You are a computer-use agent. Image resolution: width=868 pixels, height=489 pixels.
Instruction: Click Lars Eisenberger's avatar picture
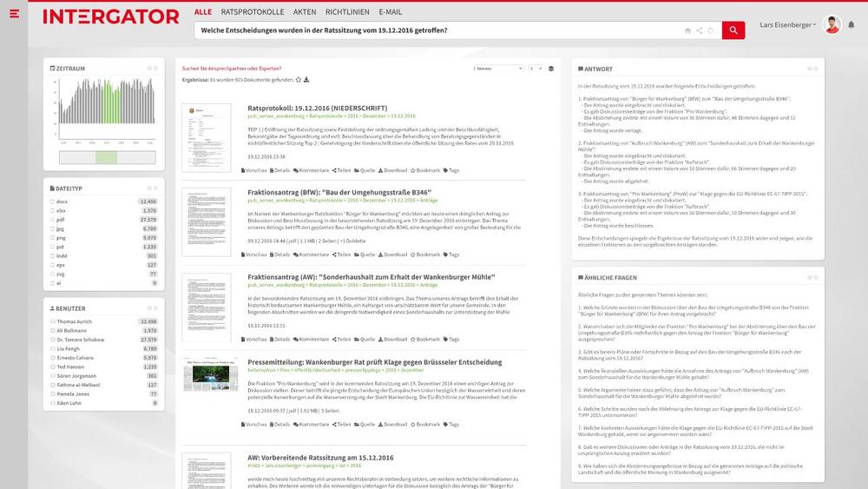point(832,24)
